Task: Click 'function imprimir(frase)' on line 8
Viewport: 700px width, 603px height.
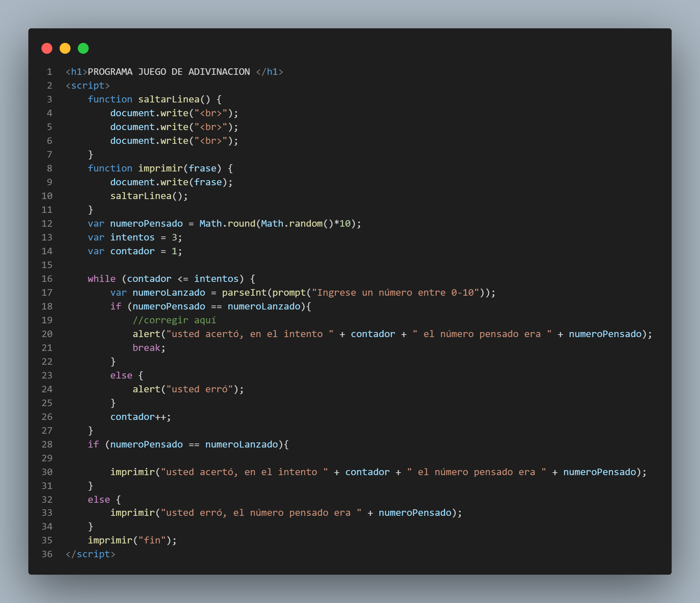Action: tap(154, 168)
